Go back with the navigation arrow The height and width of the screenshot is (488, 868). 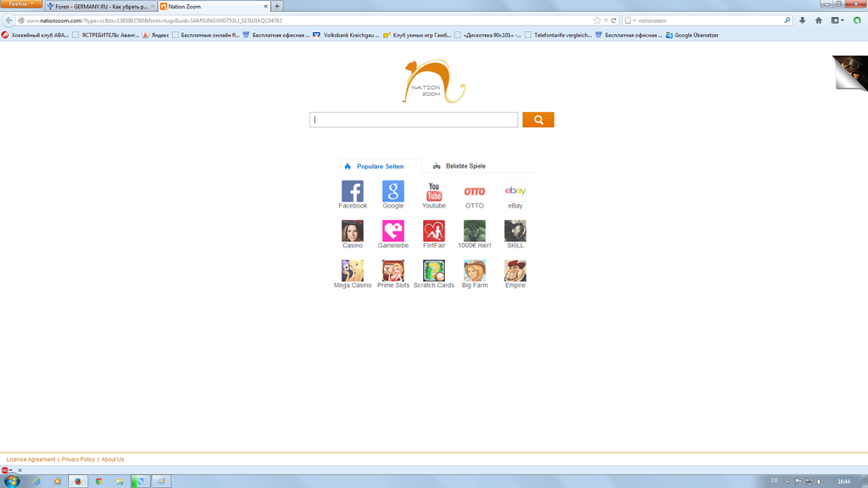point(8,20)
